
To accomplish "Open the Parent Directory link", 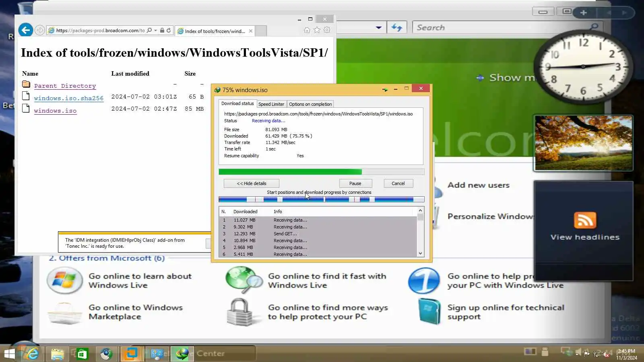I will (x=65, y=86).
